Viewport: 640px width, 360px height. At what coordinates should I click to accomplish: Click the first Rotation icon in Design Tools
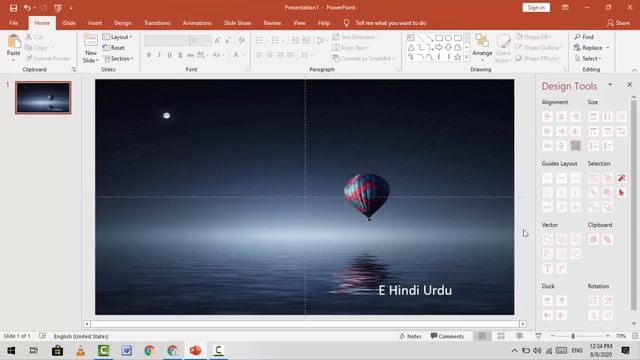click(x=593, y=301)
